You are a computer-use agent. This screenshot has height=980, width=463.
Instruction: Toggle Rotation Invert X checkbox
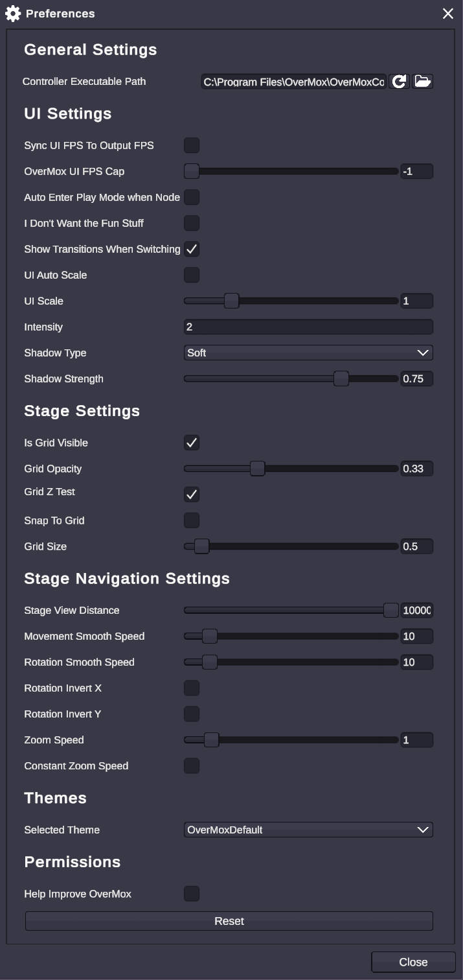[x=192, y=688]
